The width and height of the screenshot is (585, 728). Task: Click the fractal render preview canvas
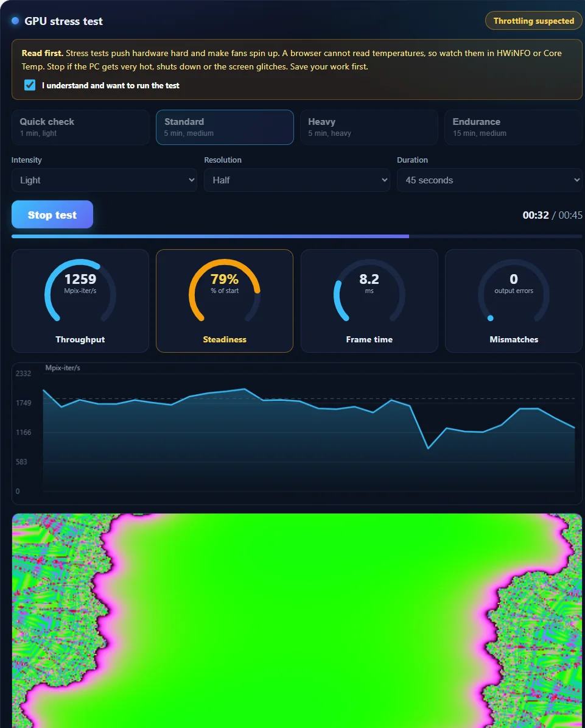coord(297,621)
